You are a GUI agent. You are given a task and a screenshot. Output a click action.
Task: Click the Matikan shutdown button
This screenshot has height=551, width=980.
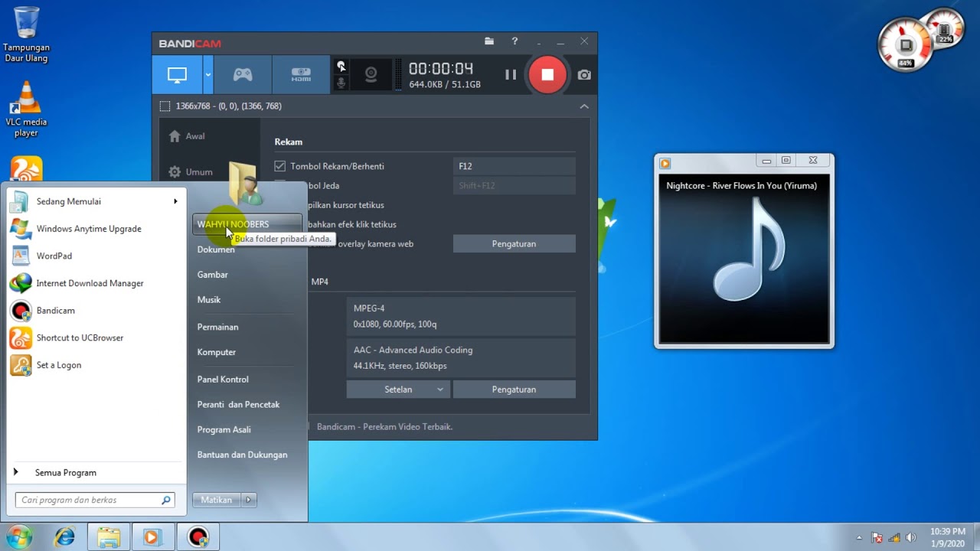click(x=217, y=500)
